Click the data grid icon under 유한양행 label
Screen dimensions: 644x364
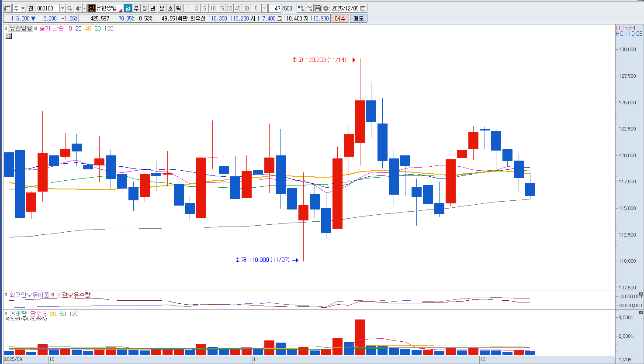[9, 36]
